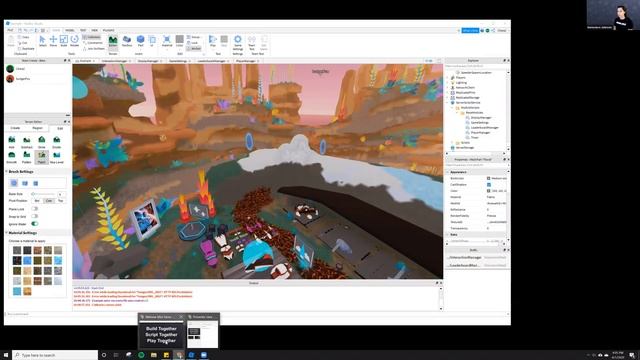Choose the cylinder brush shape
640x360 pixels.
tap(36, 183)
